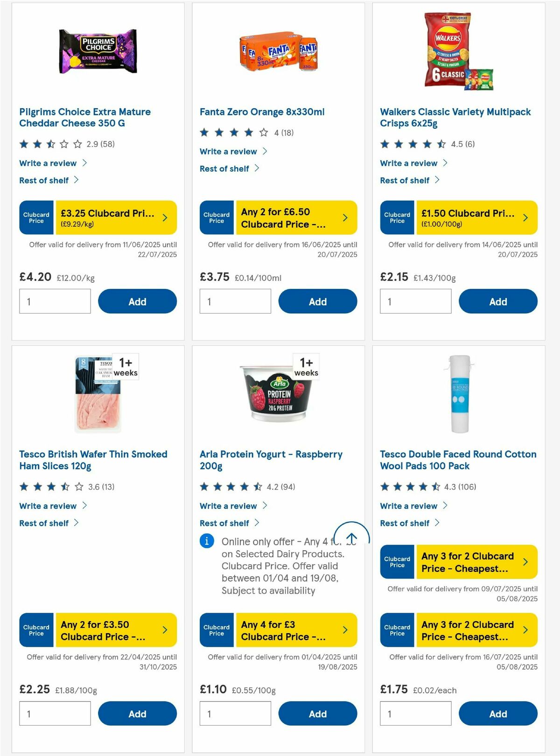Write a review for Tesco wafer thin ham
Viewport: 560px width, 756px height.
(48, 506)
